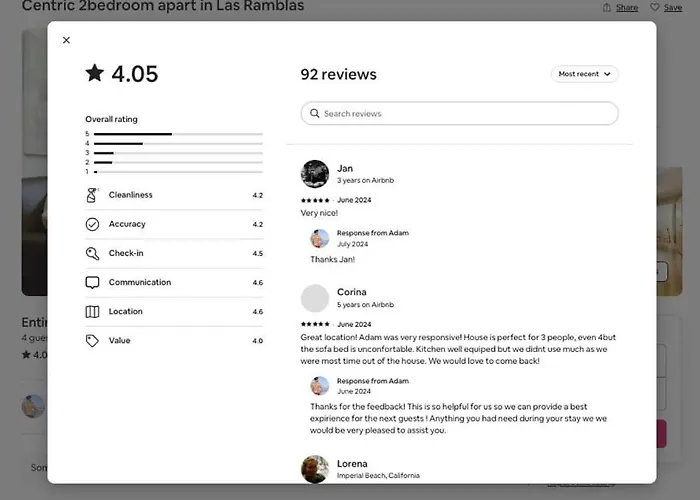Click the Check-in key icon

92,254
